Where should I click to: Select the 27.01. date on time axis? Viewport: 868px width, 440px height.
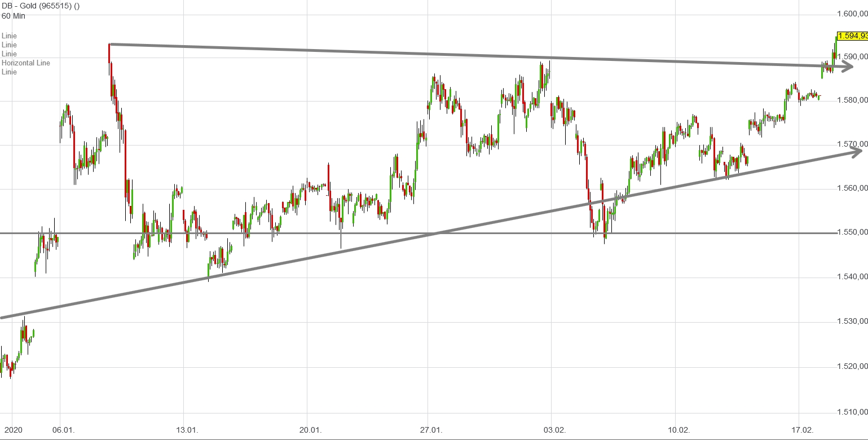[x=431, y=430]
